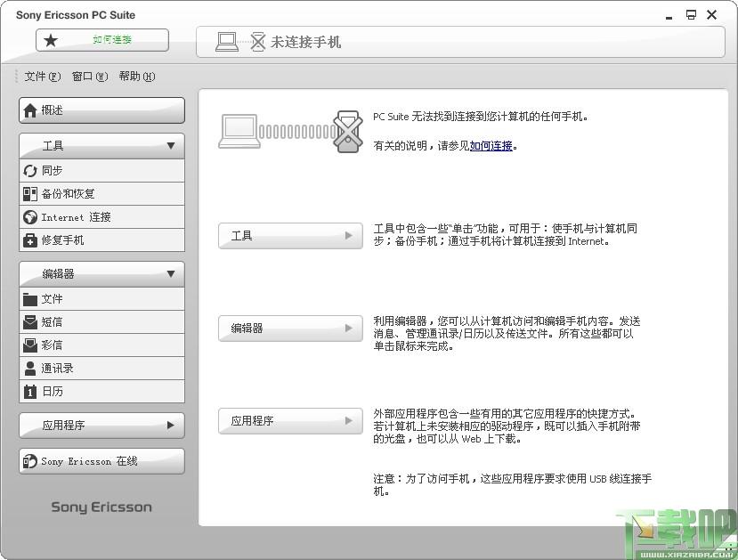Click the Sony Ericsson logo at bottom-left
Image resolution: width=738 pixels, height=560 pixels.
101,507
